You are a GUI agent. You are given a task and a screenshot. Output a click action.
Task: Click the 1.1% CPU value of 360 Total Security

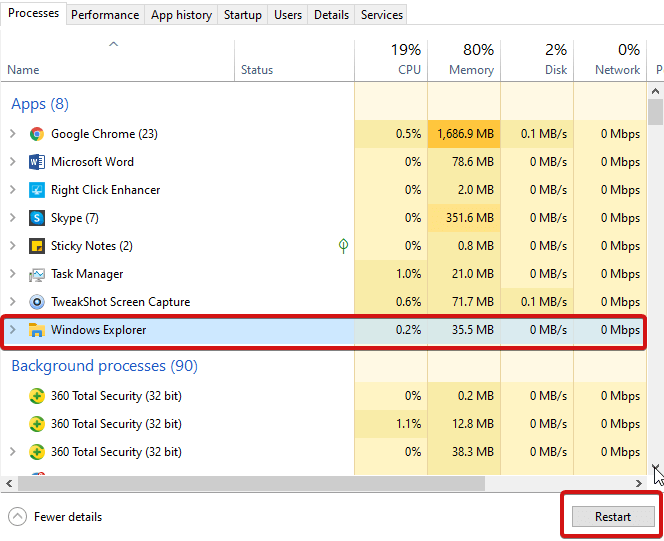coord(409,424)
